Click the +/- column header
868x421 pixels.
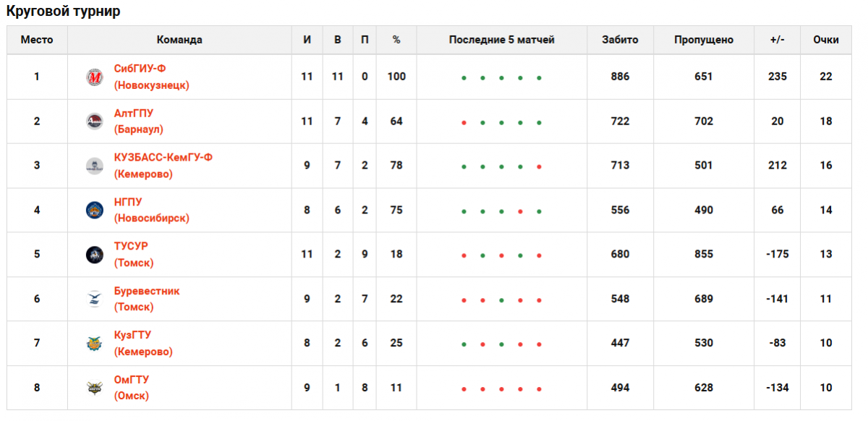tap(778, 40)
